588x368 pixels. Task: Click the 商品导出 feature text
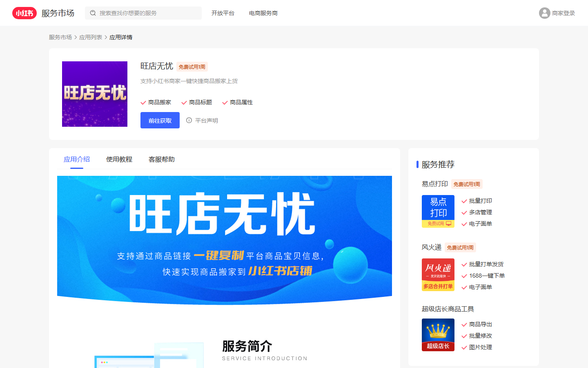(481, 324)
